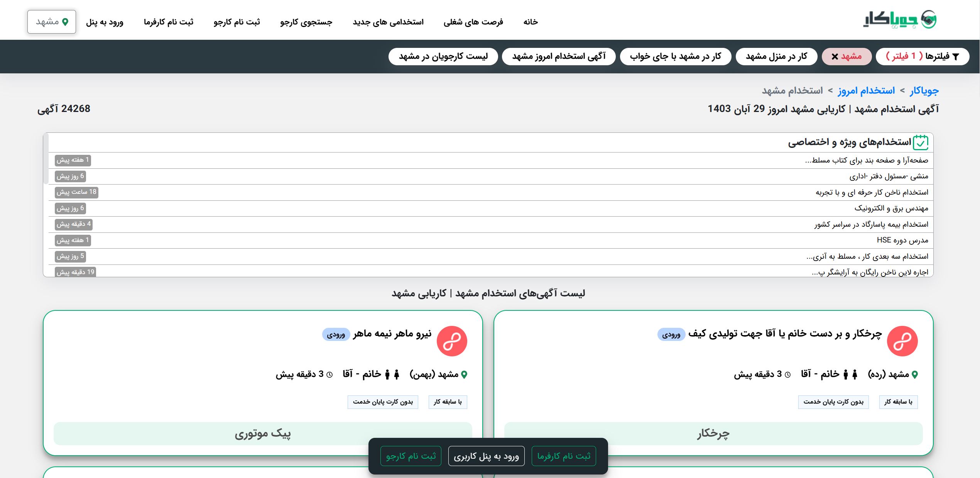This screenshot has height=478, width=980.
Task: Click the pin icon next to مشهد (رده)
Action: pyautogui.click(x=914, y=375)
